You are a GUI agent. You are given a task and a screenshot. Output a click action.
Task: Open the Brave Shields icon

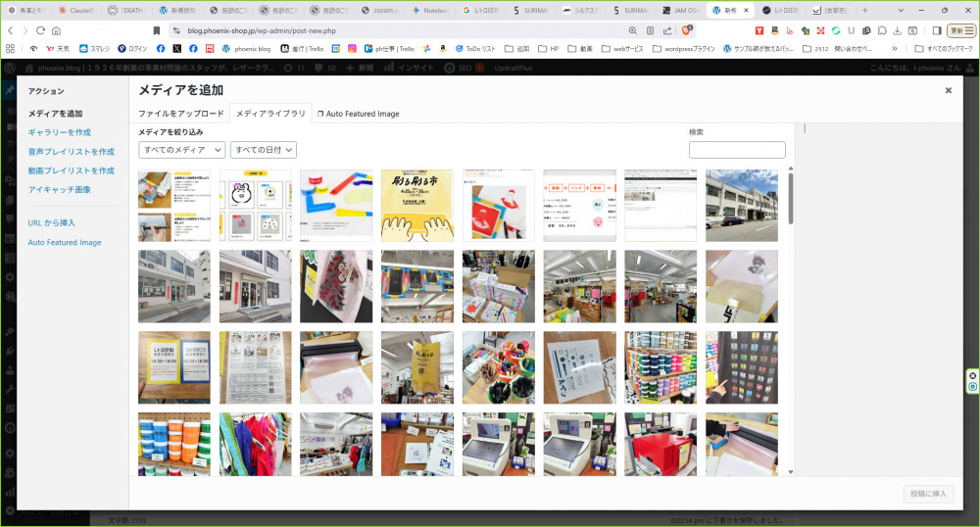(x=686, y=30)
